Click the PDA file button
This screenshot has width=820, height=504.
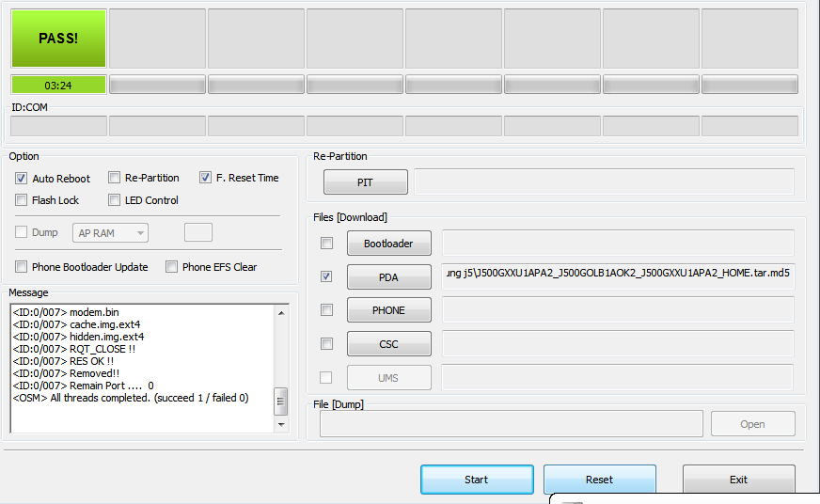point(388,277)
